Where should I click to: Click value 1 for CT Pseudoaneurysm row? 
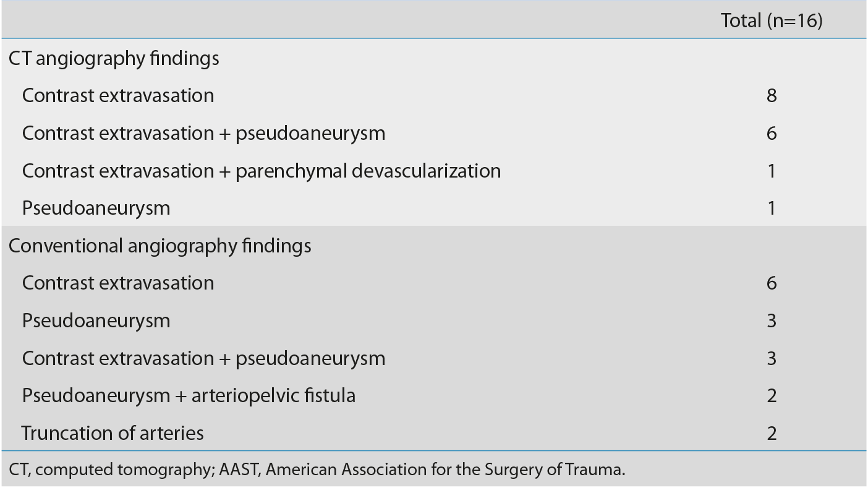pos(772,208)
